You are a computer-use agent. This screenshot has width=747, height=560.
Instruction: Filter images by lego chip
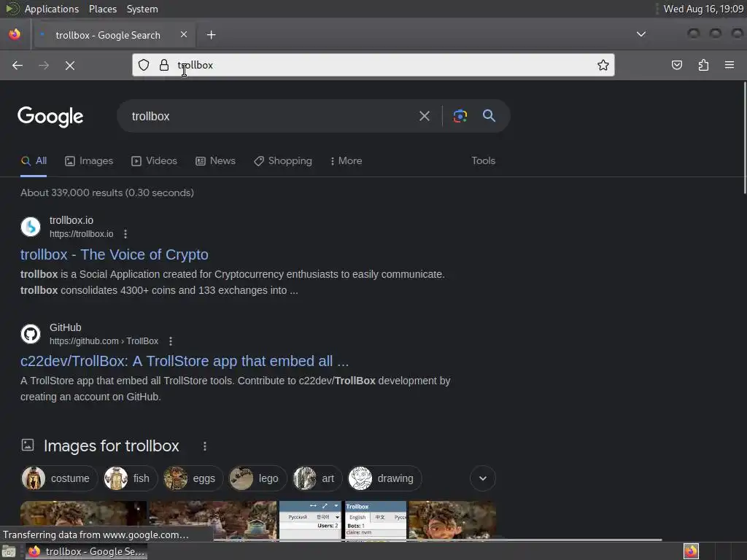(x=257, y=478)
